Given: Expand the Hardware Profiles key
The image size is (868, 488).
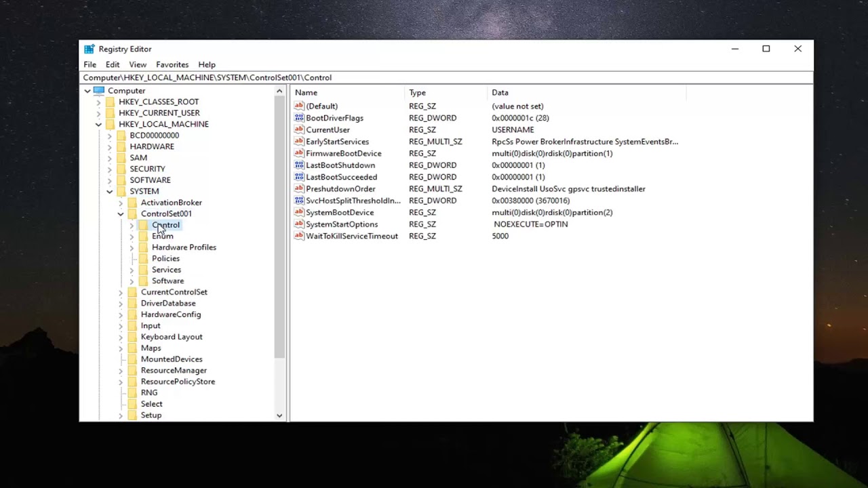Looking at the screenshot, I should point(132,247).
